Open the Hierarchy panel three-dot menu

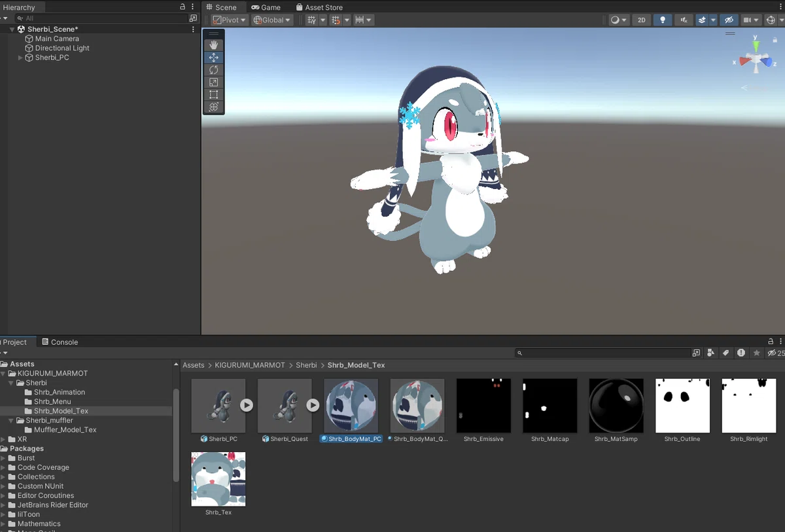click(x=193, y=7)
